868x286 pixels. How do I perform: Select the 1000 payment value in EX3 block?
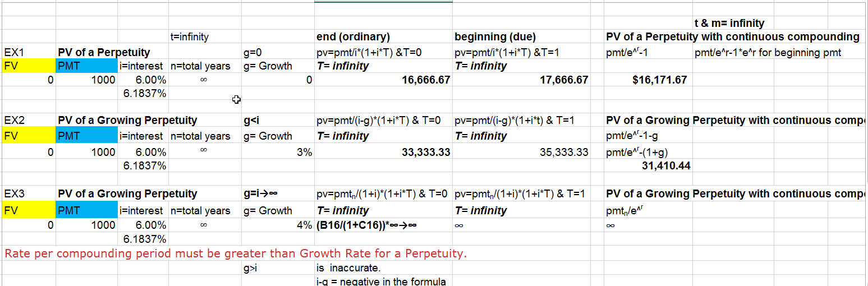coord(86,225)
